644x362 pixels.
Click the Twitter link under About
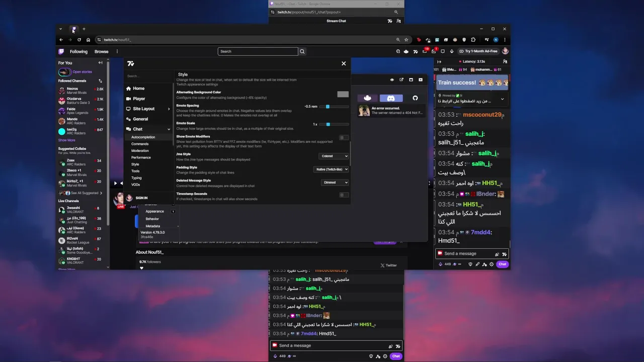(x=388, y=265)
